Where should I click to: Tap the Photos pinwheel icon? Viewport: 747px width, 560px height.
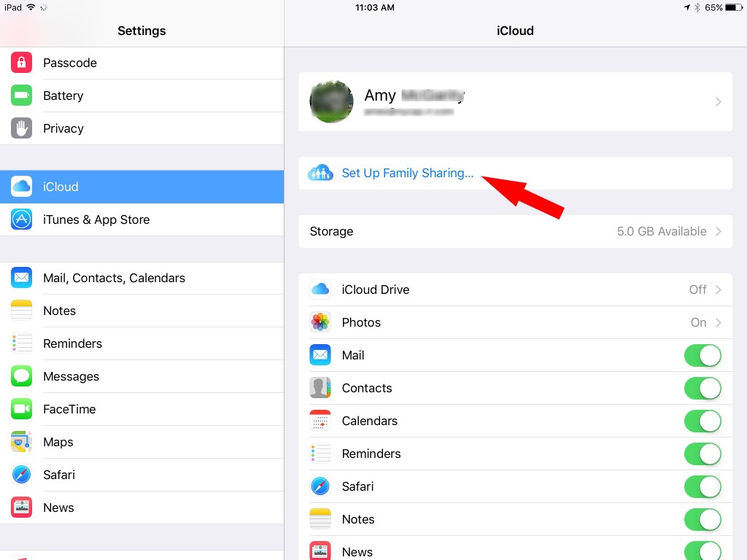coord(320,322)
